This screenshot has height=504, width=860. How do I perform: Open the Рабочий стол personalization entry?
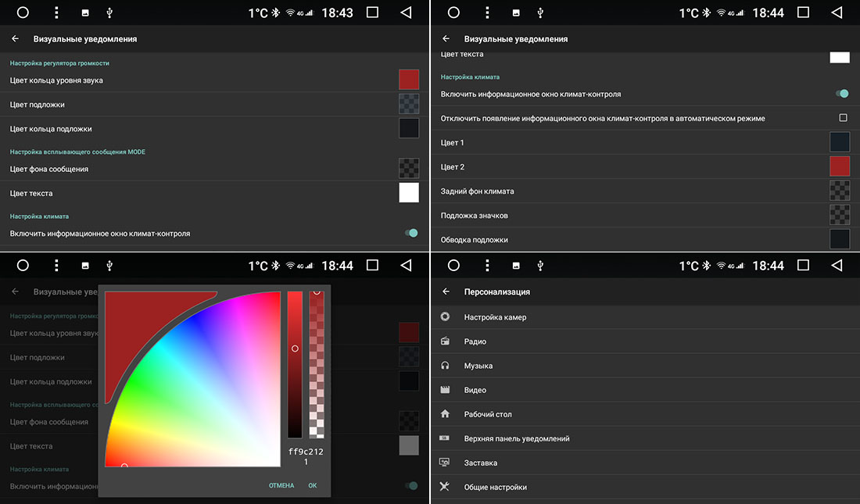[x=646, y=414]
